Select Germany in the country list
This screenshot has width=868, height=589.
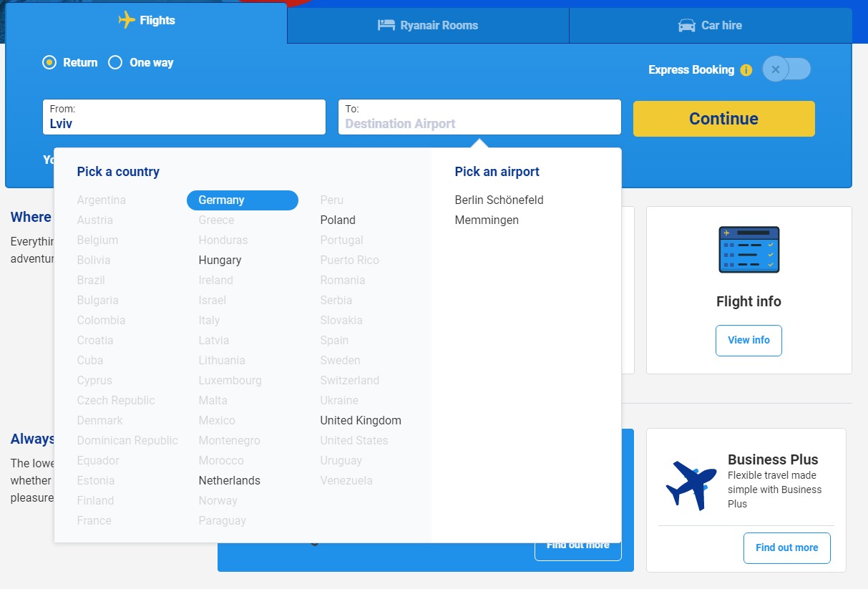tap(243, 200)
